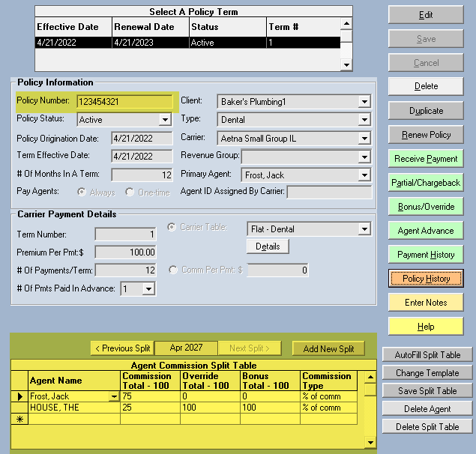Open the Renew Policy action
This screenshot has height=454, width=476.
pyautogui.click(x=426, y=135)
